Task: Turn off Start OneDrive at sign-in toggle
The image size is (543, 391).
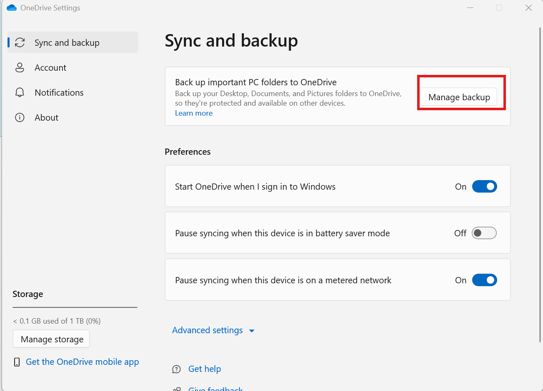Action: [484, 186]
